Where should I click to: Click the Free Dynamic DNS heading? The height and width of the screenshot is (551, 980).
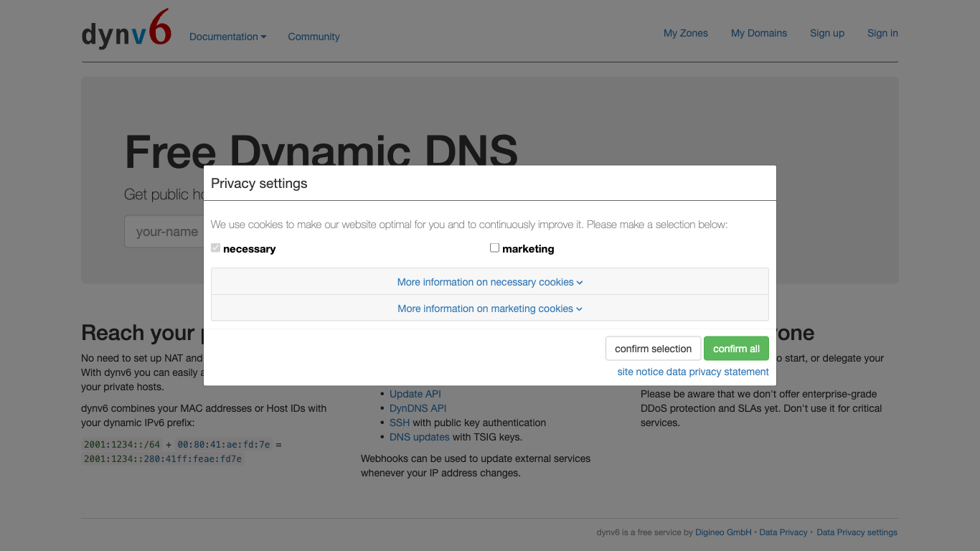321,152
